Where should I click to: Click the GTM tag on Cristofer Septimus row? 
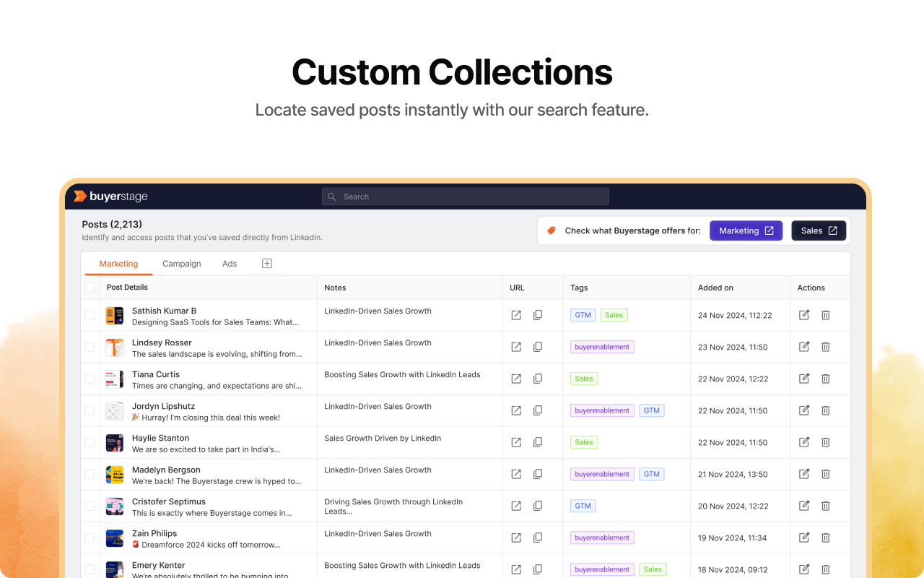pyautogui.click(x=583, y=506)
